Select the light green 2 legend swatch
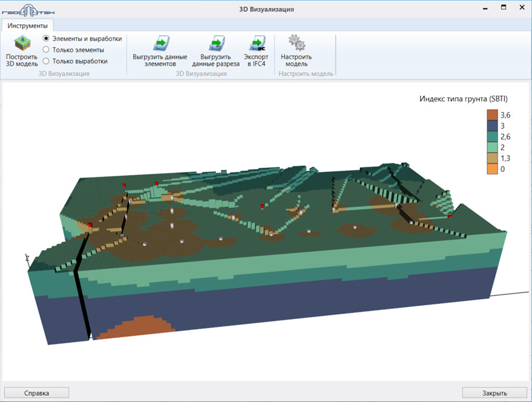The height and width of the screenshot is (402, 532). pos(492,147)
